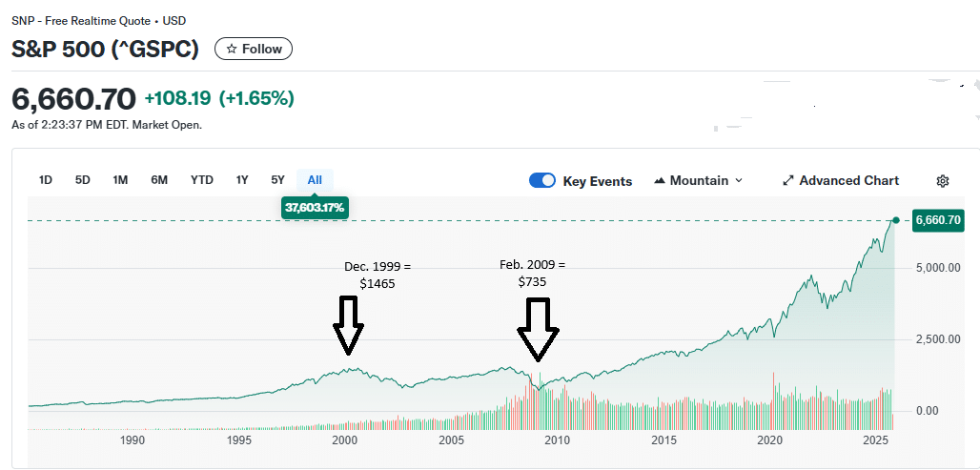Select the All time range tab
980x470 pixels.
click(x=315, y=179)
